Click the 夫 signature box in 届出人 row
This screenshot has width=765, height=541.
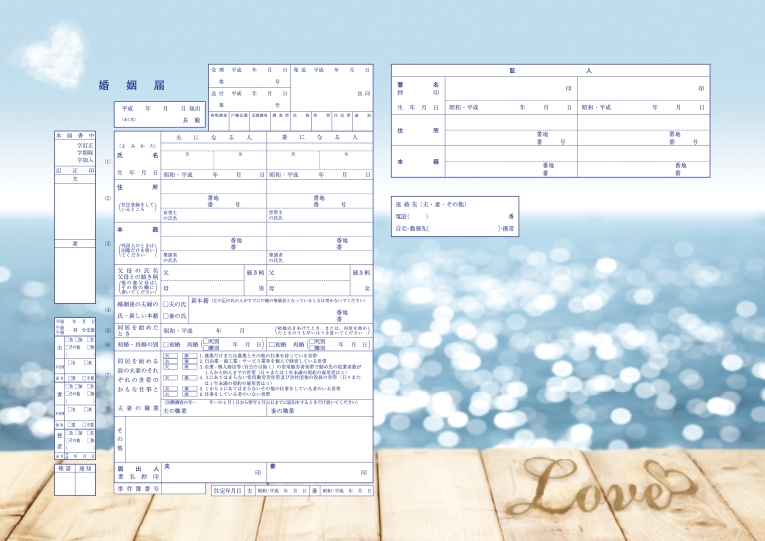click(214, 472)
